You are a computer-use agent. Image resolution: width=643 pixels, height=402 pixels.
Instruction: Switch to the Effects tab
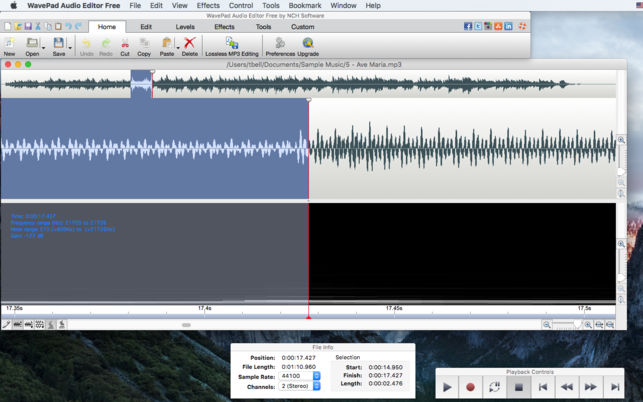click(225, 27)
